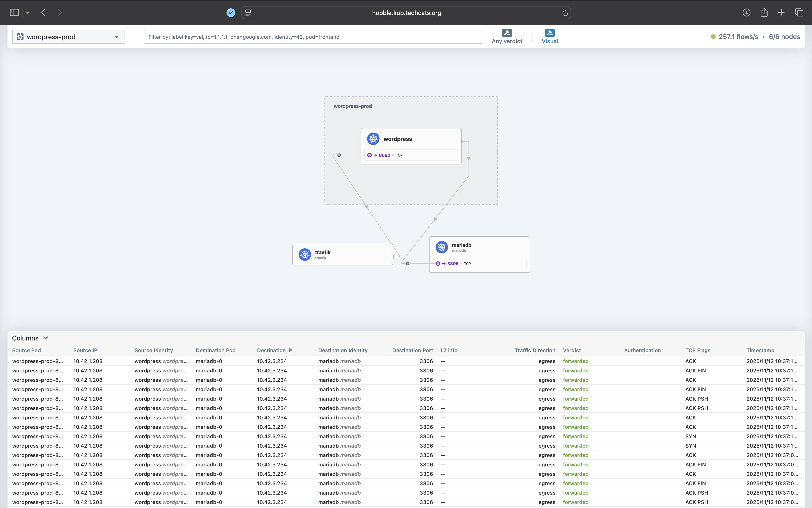Open Safari downloads icon
Screen dimensions: 812x508
[746, 12]
